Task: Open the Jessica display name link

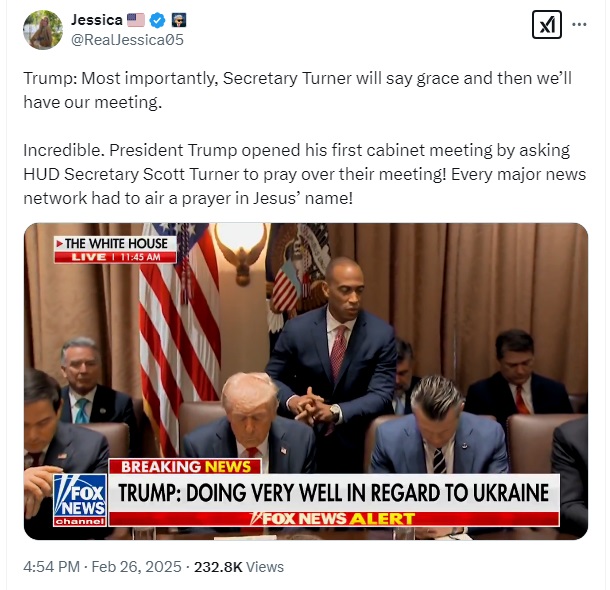Action: (x=96, y=20)
